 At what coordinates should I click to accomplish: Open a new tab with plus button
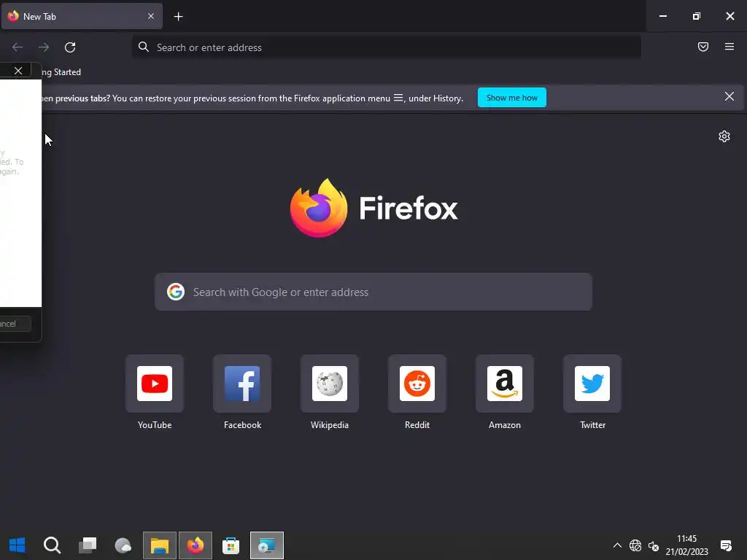(178, 17)
